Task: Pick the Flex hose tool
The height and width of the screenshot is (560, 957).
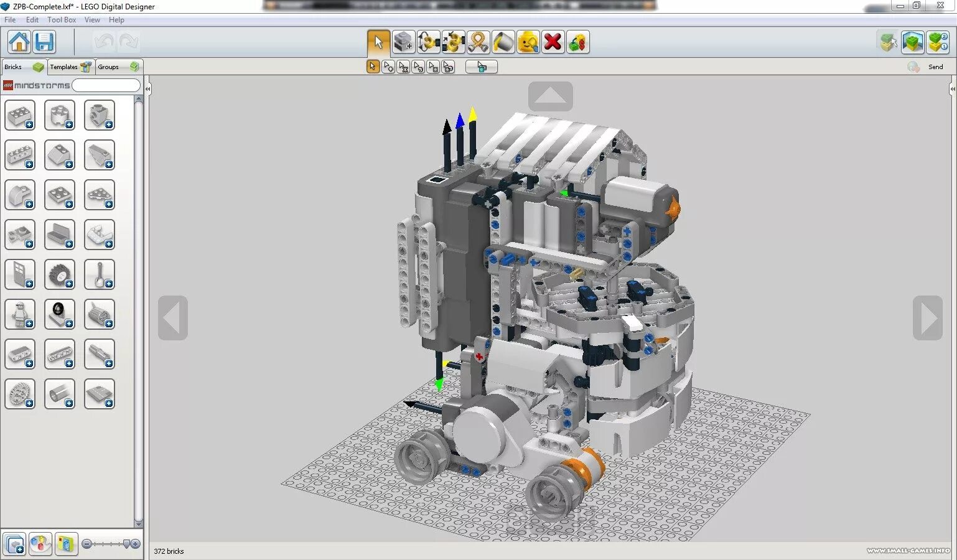Action: click(478, 42)
